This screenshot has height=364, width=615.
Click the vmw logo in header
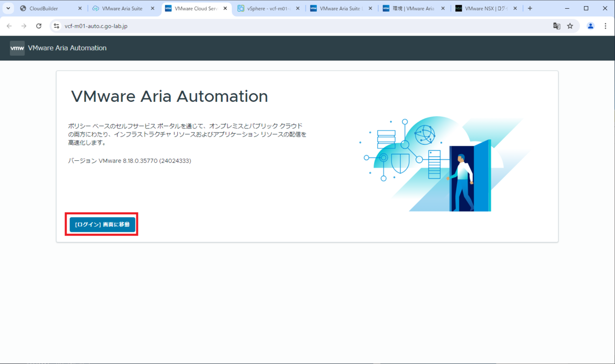tap(17, 48)
